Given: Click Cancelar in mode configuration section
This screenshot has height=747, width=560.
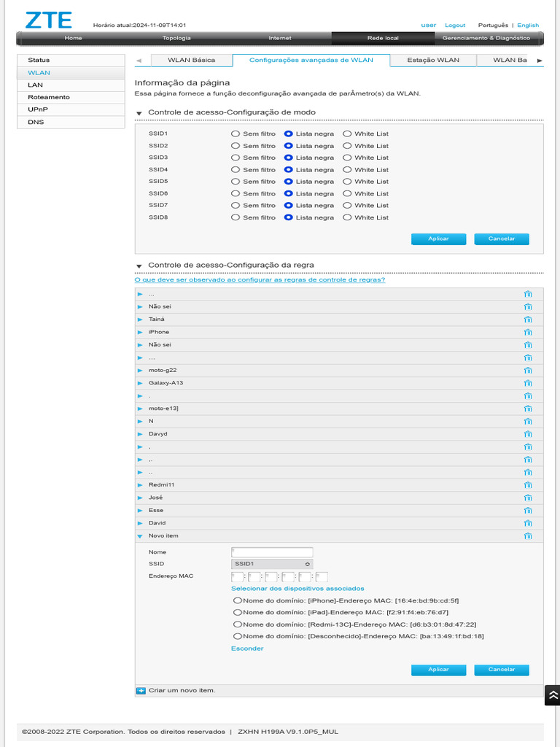Looking at the screenshot, I should point(502,239).
